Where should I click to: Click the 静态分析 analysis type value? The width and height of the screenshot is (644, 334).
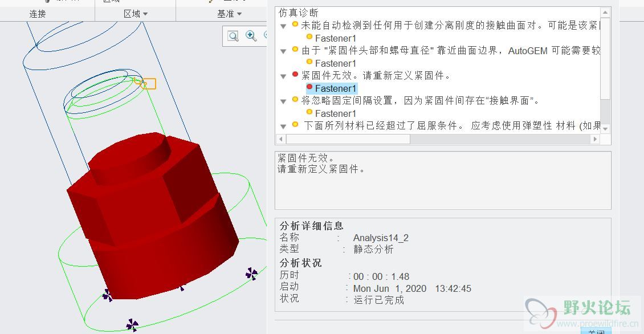coord(373,250)
